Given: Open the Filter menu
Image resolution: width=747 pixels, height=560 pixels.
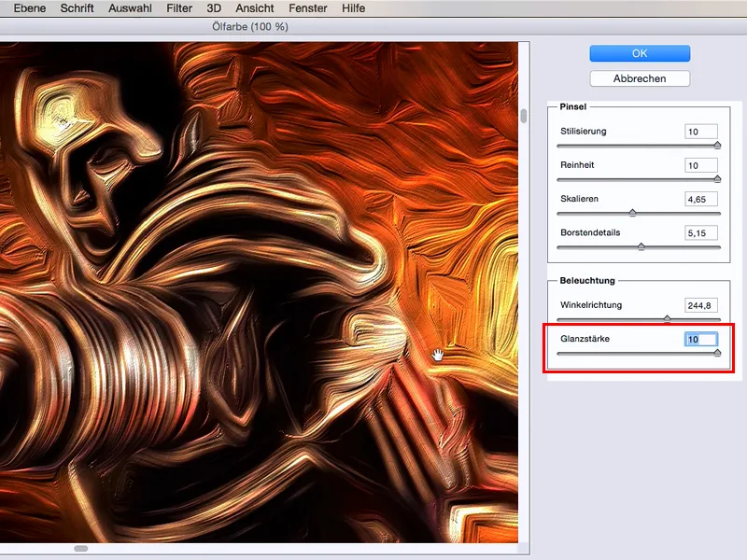Looking at the screenshot, I should tap(179, 8).
